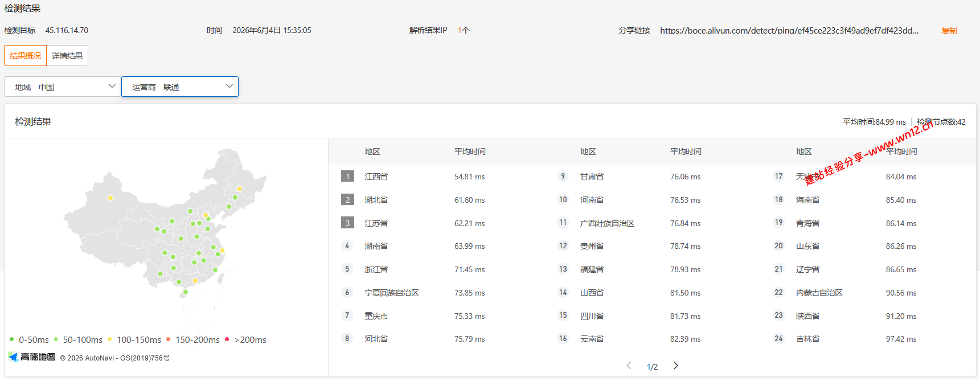Click 内蒙古自治区 in the table
The image size is (980, 381).
pyautogui.click(x=819, y=293)
